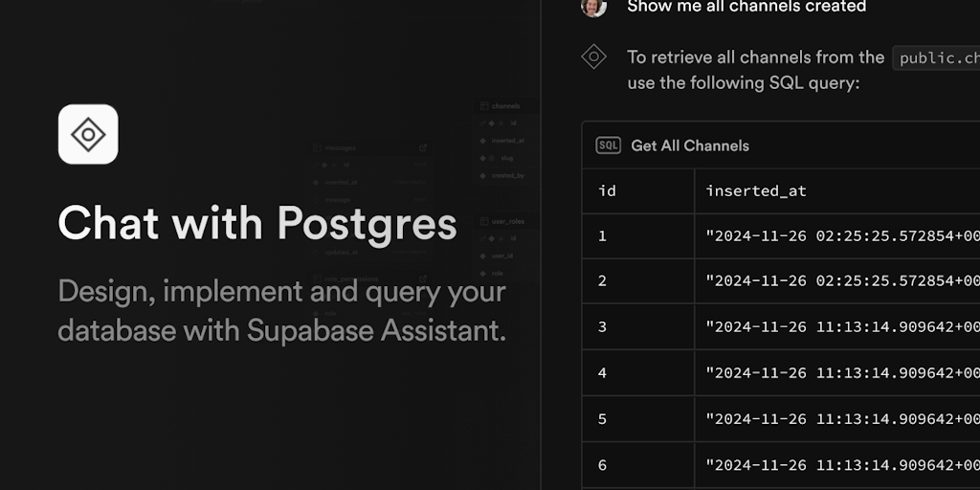Click the 'created_by' column in channels table
Image resolution: width=980 pixels, height=490 pixels.
click(508, 176)
